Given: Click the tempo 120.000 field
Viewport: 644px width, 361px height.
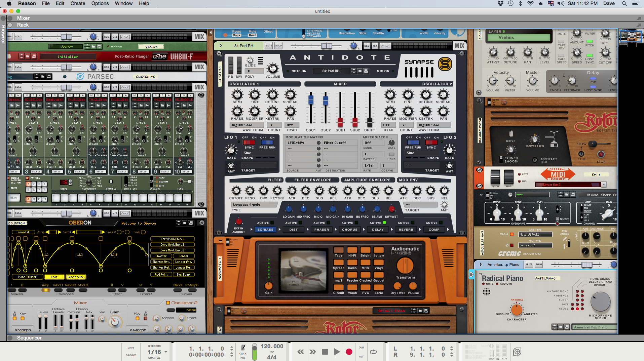Looking at the screenshot, I should [x=272, y=346].
